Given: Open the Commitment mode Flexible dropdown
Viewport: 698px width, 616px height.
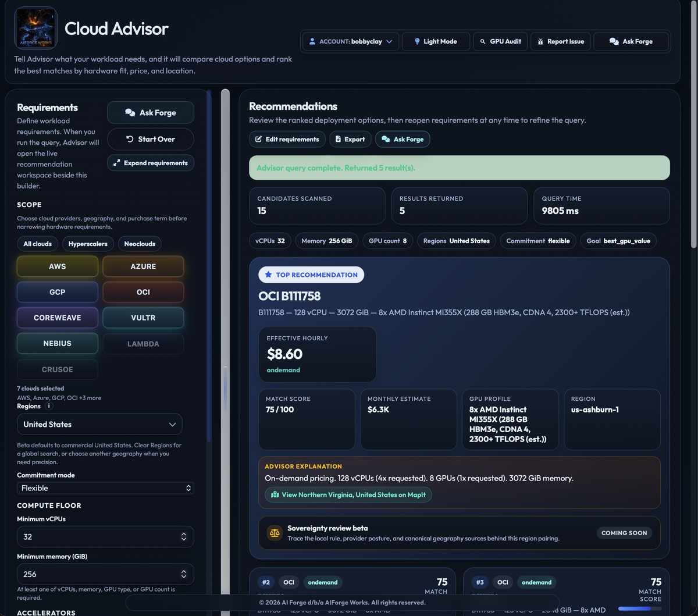Looking at the screenshot, I should (105, 488).
